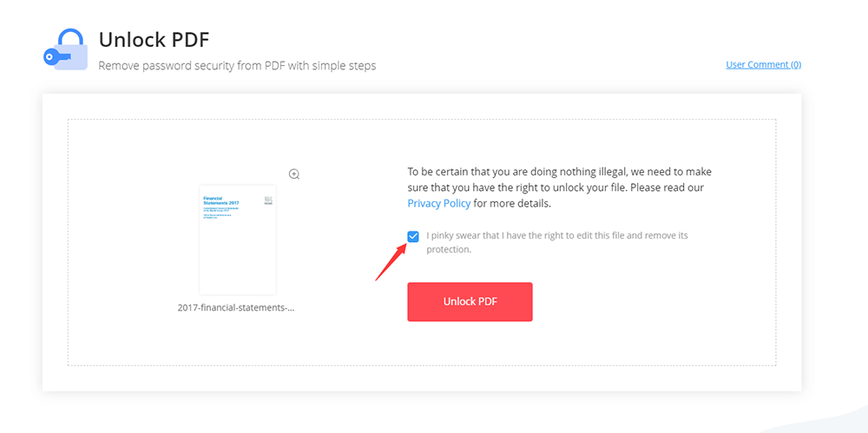The image size is (868, 433).
Task: Zoom the PDF preview with the magnifier icon
Action: (294, 174)
